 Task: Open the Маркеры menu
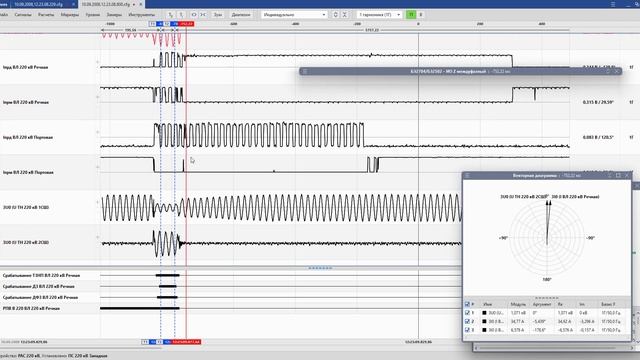coord(69,15)
